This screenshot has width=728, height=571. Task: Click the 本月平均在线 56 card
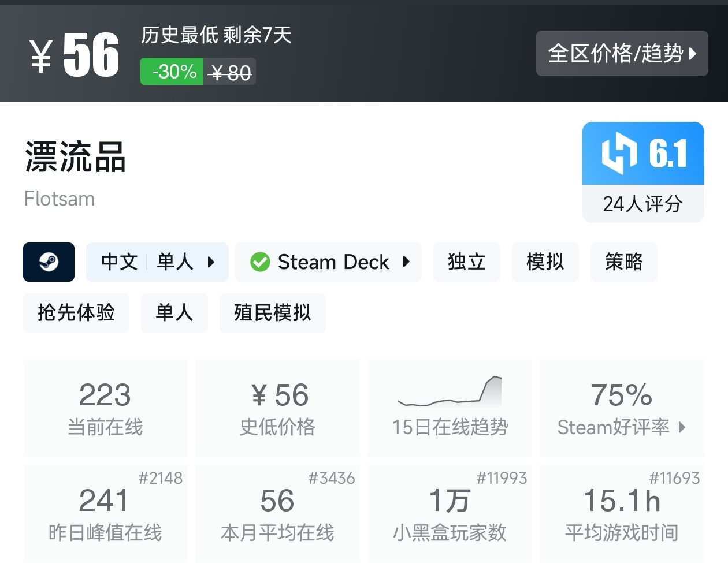click(x=277, y=514)
